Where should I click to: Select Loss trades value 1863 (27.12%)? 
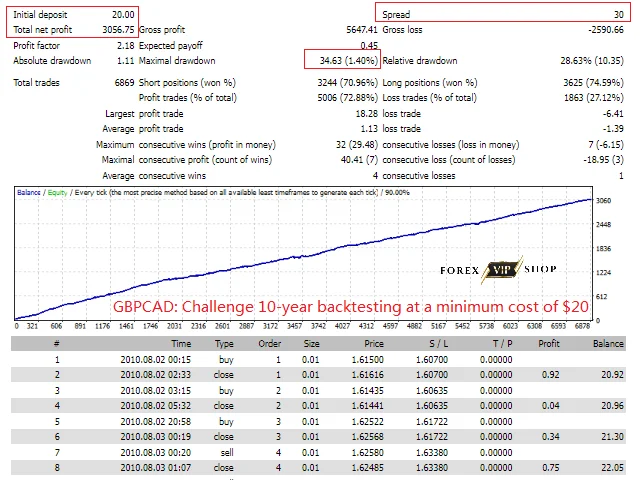593,98
